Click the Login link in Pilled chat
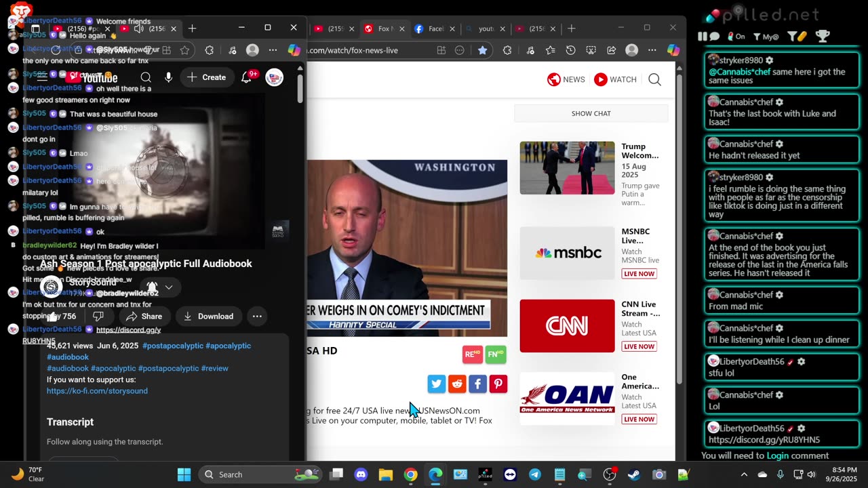 [778, 456]
